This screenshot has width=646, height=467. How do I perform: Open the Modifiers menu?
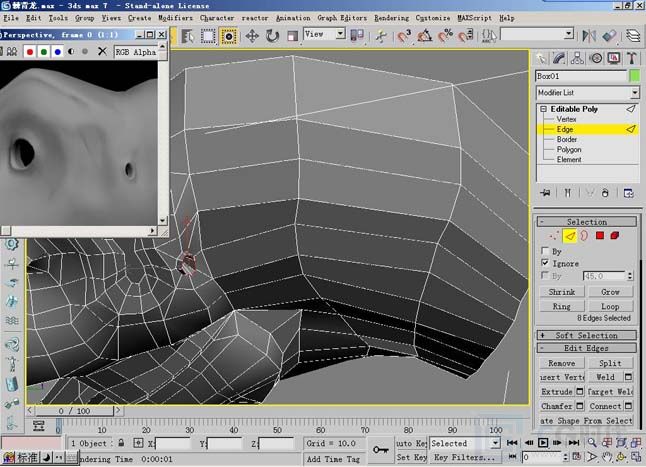[x=175, y=18]
